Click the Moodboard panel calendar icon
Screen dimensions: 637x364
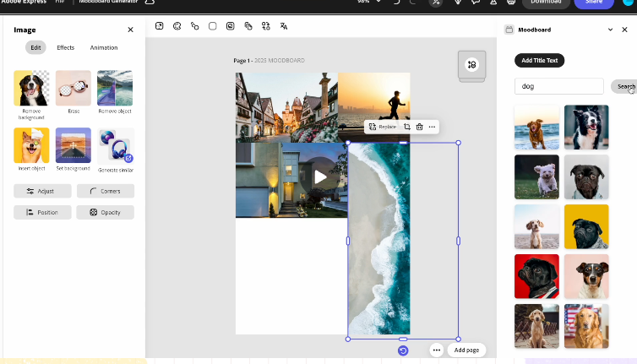509,30
